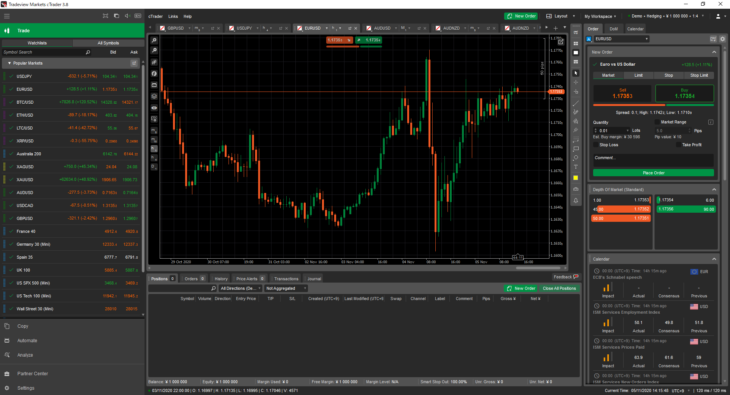Open the Automate section
The image size is (730, 395).
click(27, 341)
